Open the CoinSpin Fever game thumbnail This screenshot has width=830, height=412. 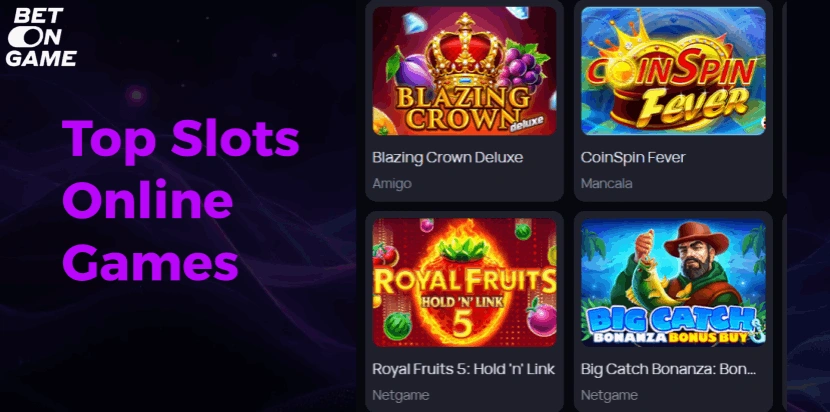pos(673,71)
